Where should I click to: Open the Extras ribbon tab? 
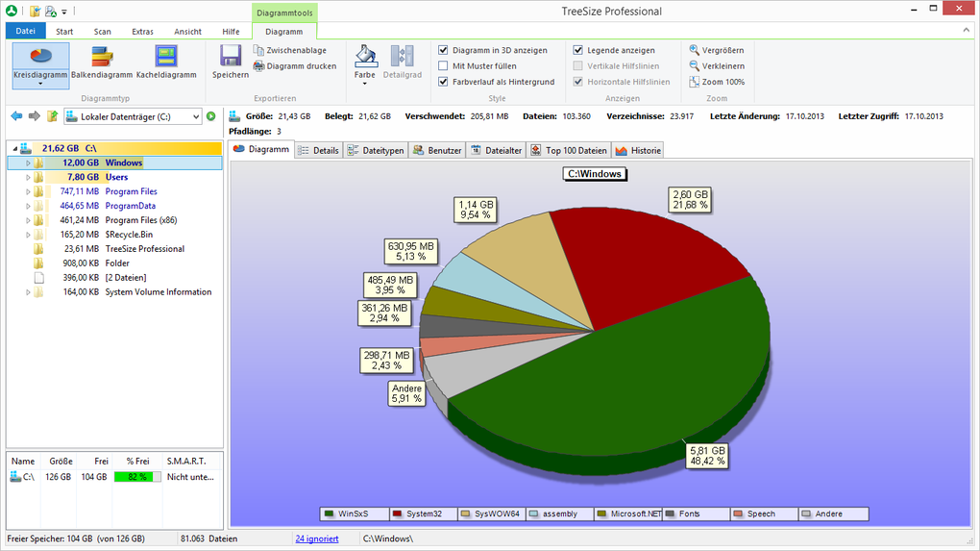tap(142, 32)
